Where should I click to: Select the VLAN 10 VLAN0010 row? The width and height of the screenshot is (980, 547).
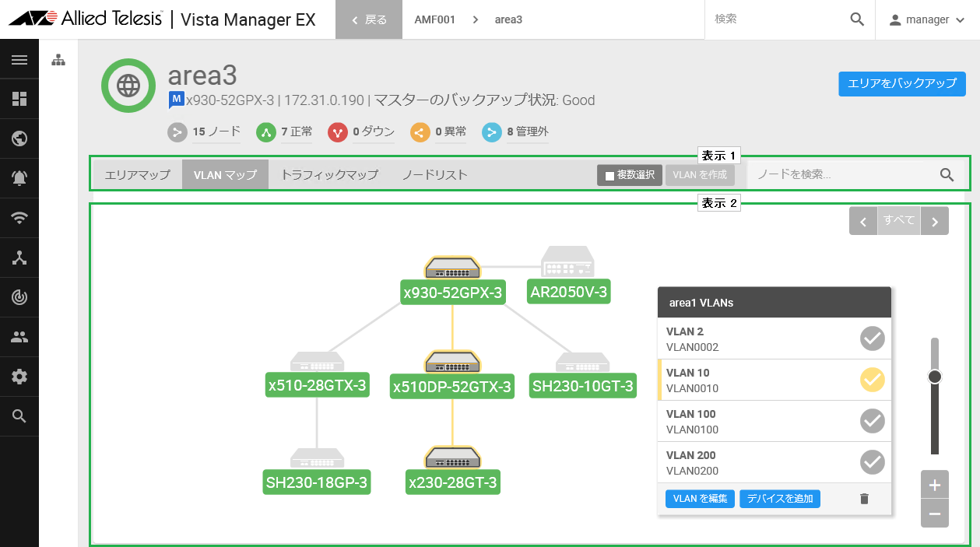774,380
